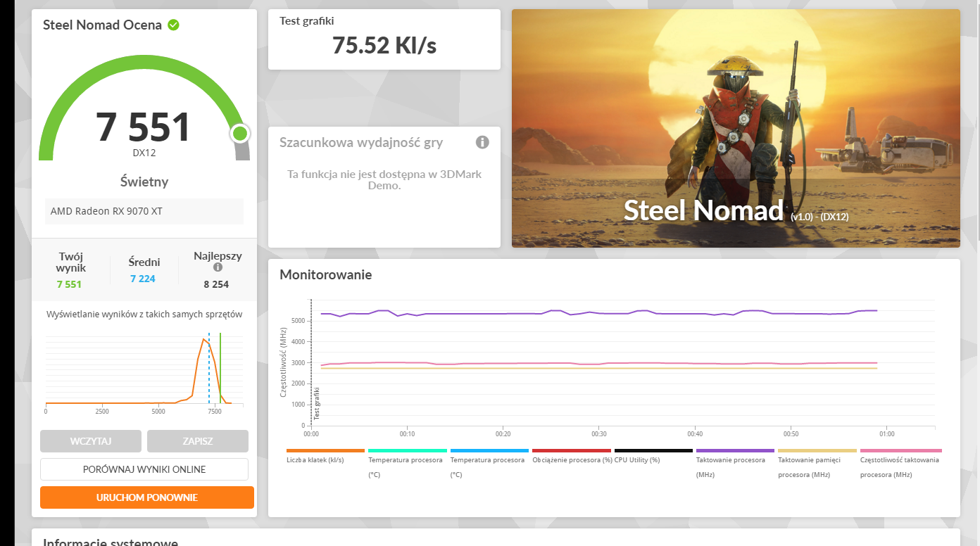Click the Twój wynik label

71,262
